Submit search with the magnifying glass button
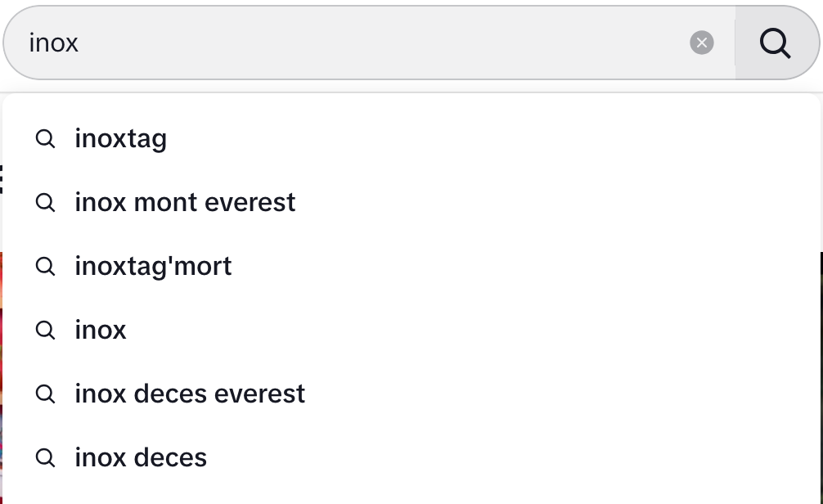Viewport: 823px width, 504px height. [x=776, y=43]
